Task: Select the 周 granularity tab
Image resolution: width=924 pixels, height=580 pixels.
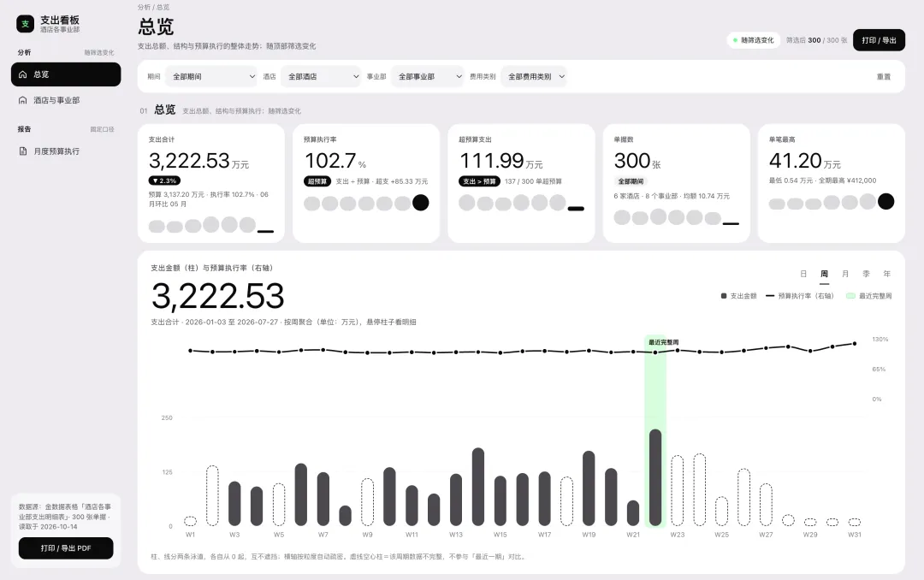Action: [x=825, y=274]
